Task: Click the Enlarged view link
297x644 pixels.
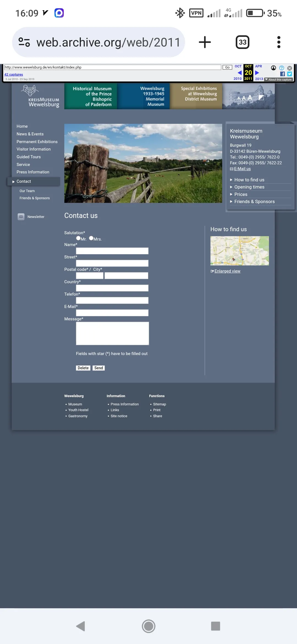Action: [x=227, y=271]
